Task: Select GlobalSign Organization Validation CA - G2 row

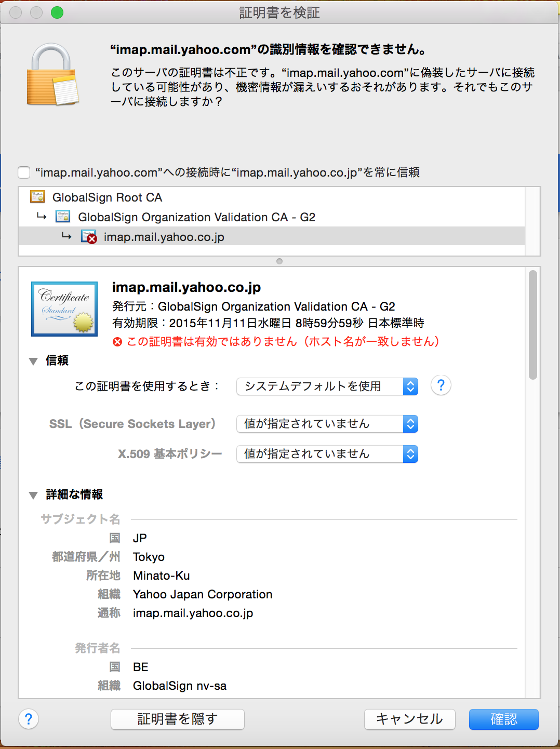Action: (x=272, y=217)
